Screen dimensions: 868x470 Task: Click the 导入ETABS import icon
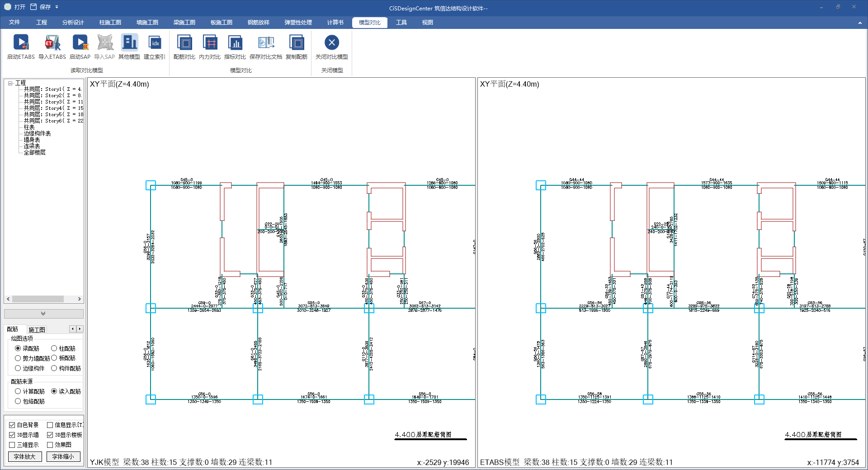click(52, 43)
